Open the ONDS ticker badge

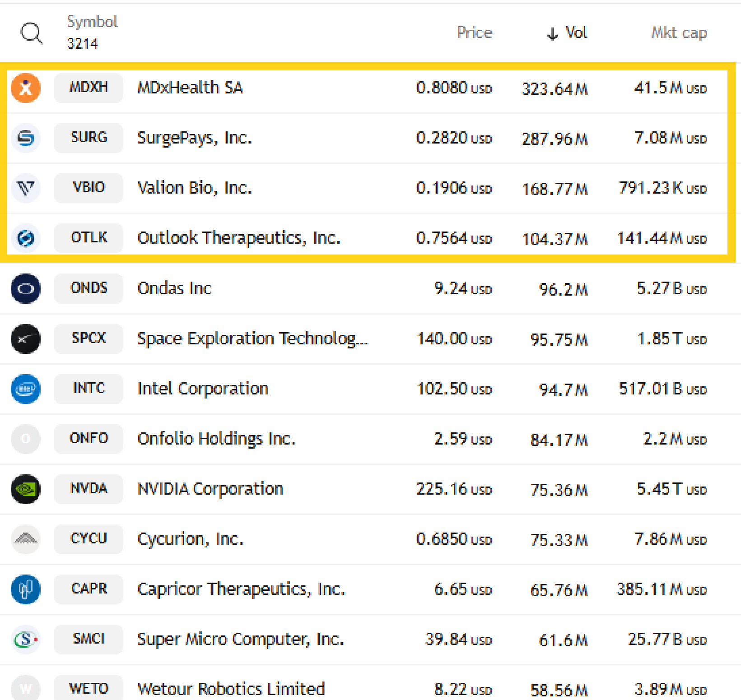(89, 288)
